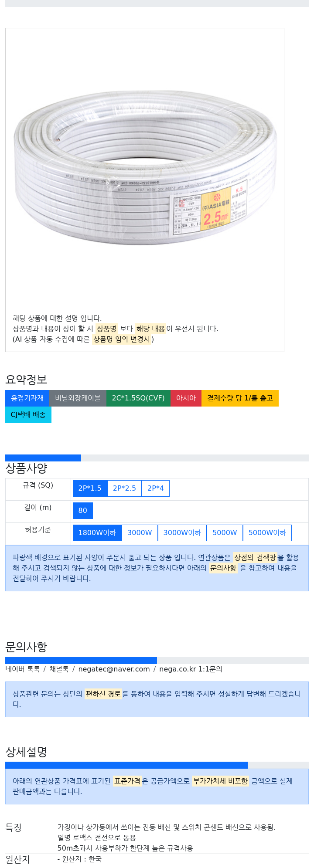Select the 1800W이하 allowance option

(x=97, y=533)
